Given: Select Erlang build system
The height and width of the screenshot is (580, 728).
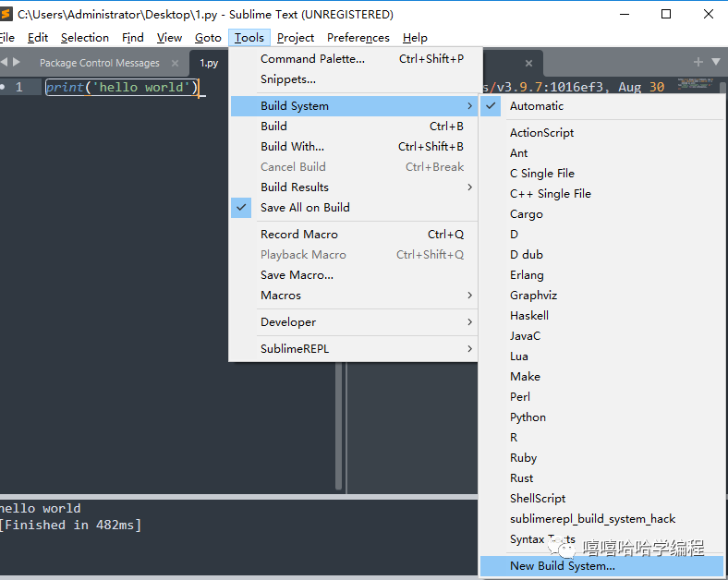Looking at the screenshot, I should pos(601,274).
